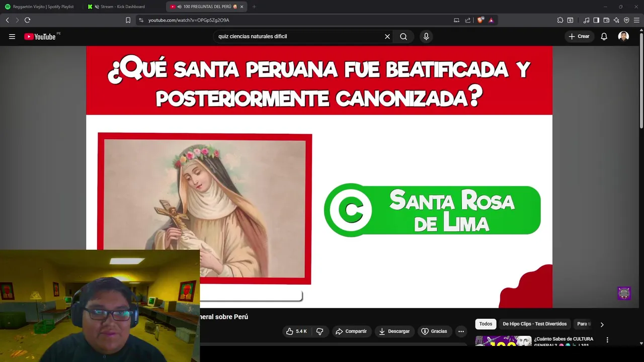
Task: Open the tab search icon beside extensions
Action: pyautogui.click(x=570, y=20)
